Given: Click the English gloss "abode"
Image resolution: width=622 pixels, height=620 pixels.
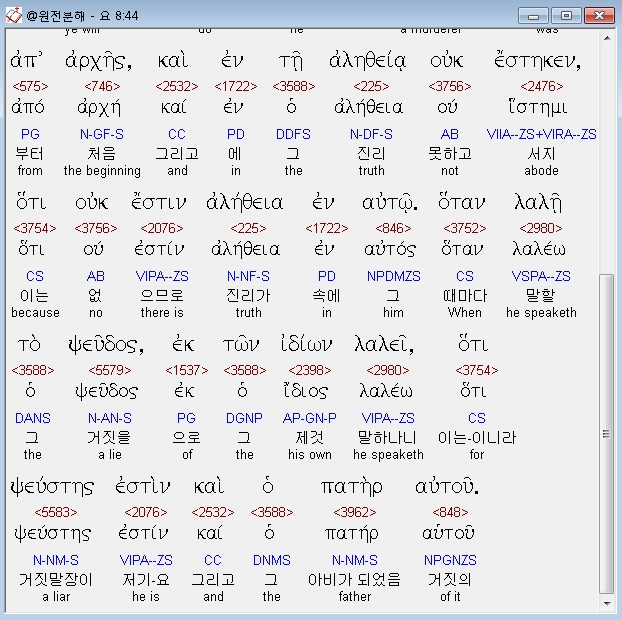Looking at the screenshot, I should pos(541,171).
